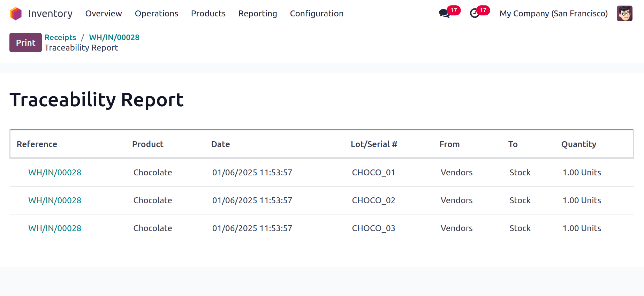Open WH/IN/00028 breadcrumb link

[x=114, y=37]
